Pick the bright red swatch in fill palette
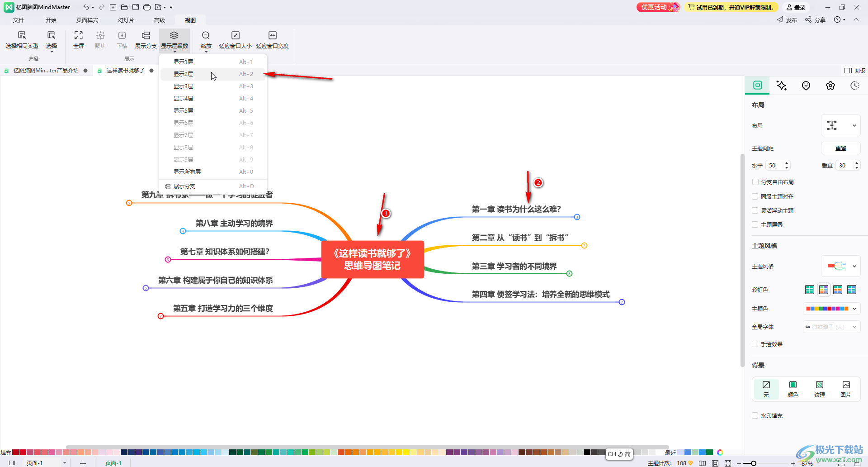 (23, 452)
